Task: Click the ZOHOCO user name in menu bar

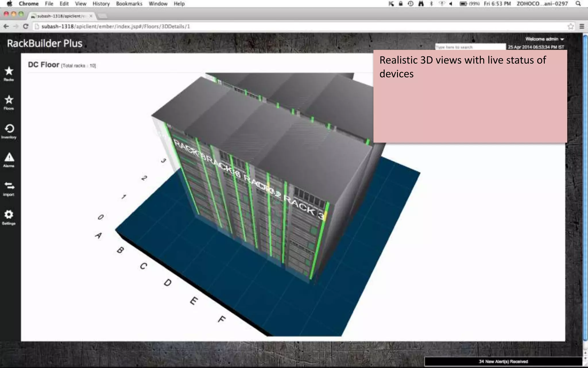Action: point(542,4)
